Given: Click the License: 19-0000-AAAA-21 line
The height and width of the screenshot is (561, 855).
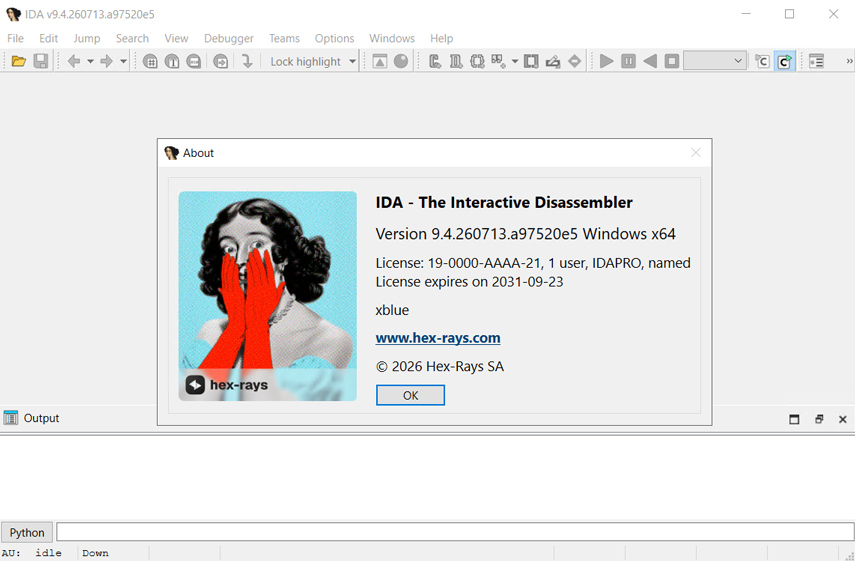Looking at the screenshot, I should coord(533,263).
